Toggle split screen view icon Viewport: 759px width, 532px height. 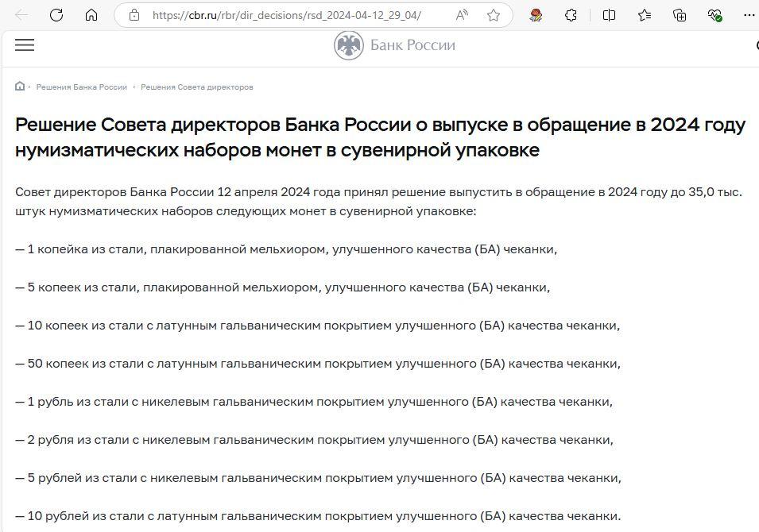click(x=609, y=15)
